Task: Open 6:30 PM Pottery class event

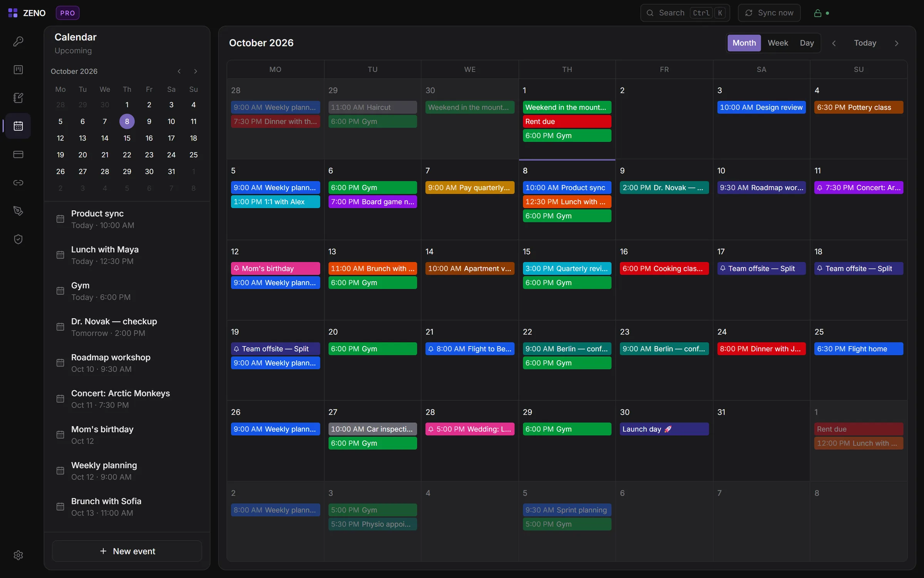Action: 859,108
